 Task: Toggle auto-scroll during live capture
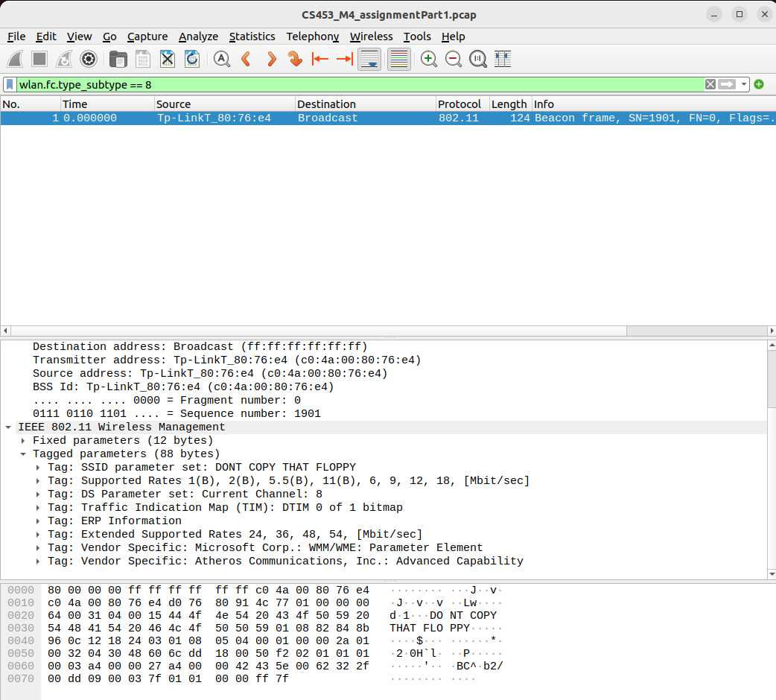pos(370,59)
